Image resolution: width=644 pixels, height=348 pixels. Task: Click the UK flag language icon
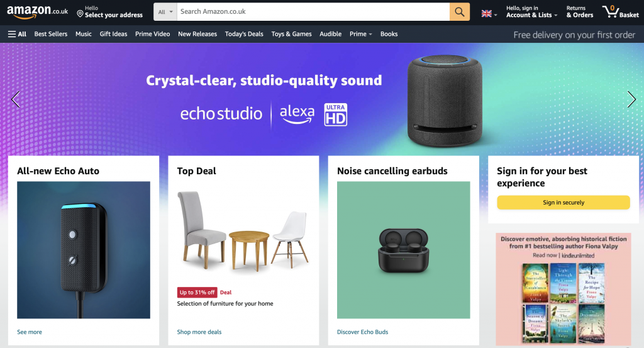point(487,14)
